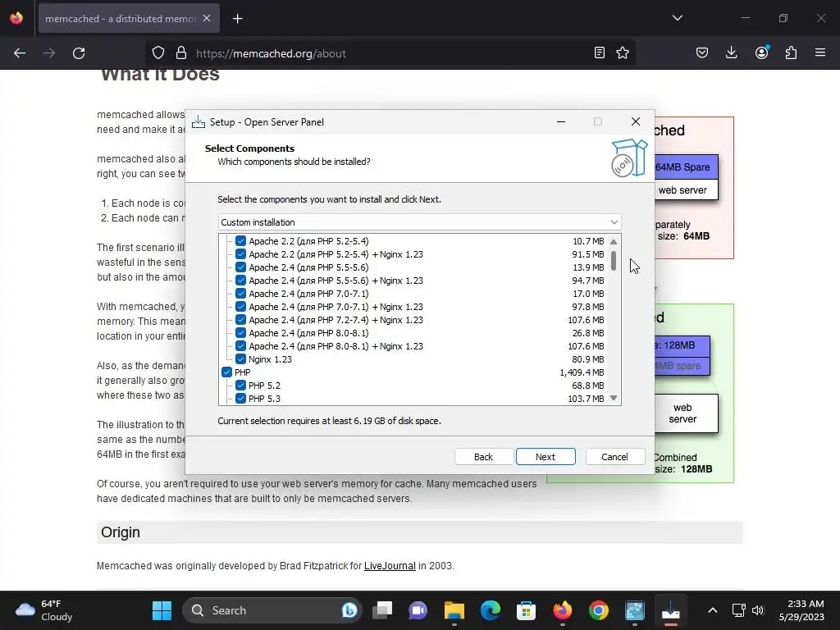Open the LiveJournal link

point(390,566)
